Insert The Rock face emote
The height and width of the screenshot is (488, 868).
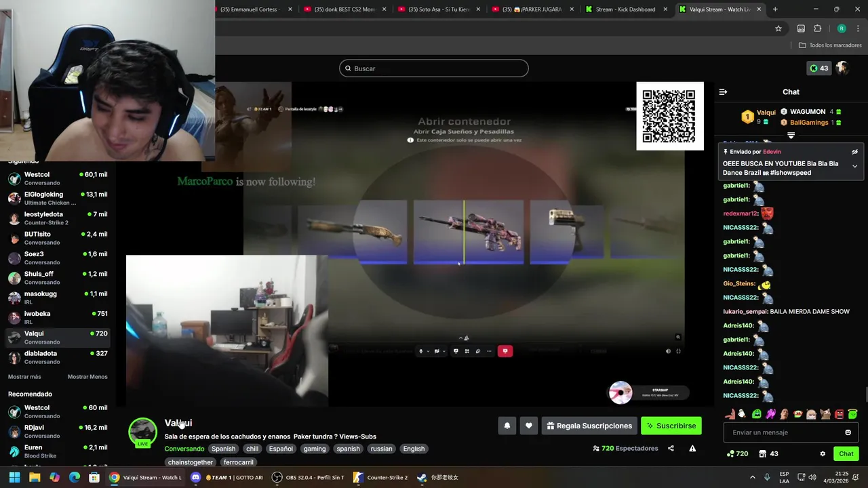[x=784, y=413]
